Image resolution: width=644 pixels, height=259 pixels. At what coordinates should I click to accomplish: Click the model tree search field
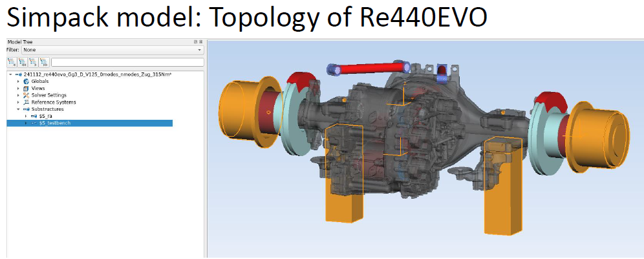[x=127, y=63]
